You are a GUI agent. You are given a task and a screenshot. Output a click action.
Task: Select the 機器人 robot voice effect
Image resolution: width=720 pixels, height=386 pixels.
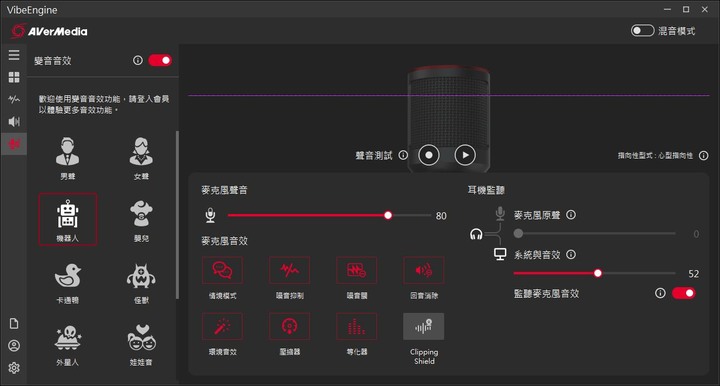pos(68,219)
